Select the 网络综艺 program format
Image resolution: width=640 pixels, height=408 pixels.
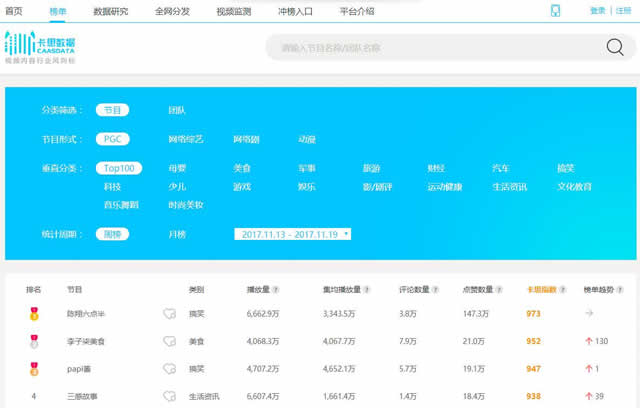click(186, 139)
